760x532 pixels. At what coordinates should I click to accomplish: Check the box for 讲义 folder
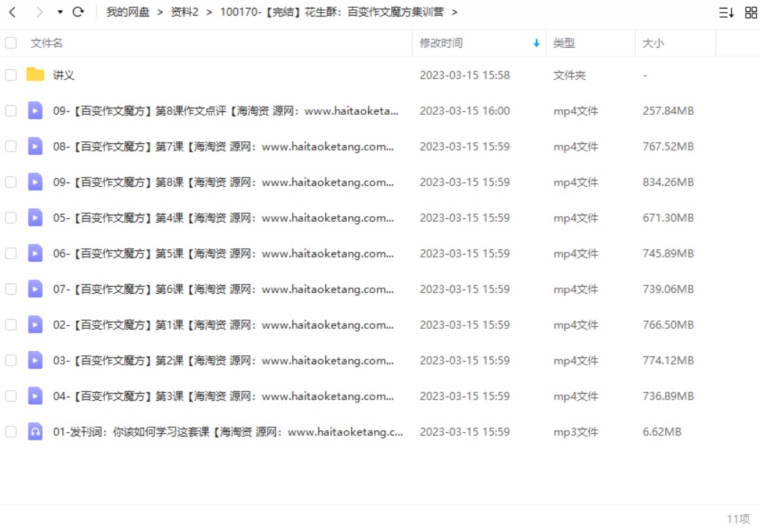tap(11, 75)
